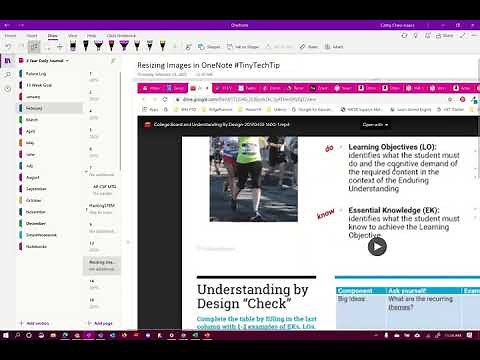The height and width of the screenshot is (360, 480).
Task: Click the notifications bell icon
Action: coord(428,35)
